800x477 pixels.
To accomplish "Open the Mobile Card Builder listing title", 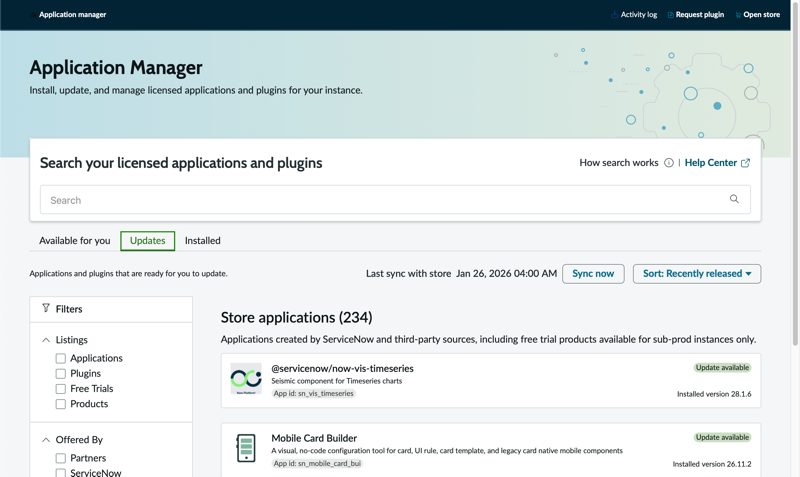I will click(x=314, y=438).
